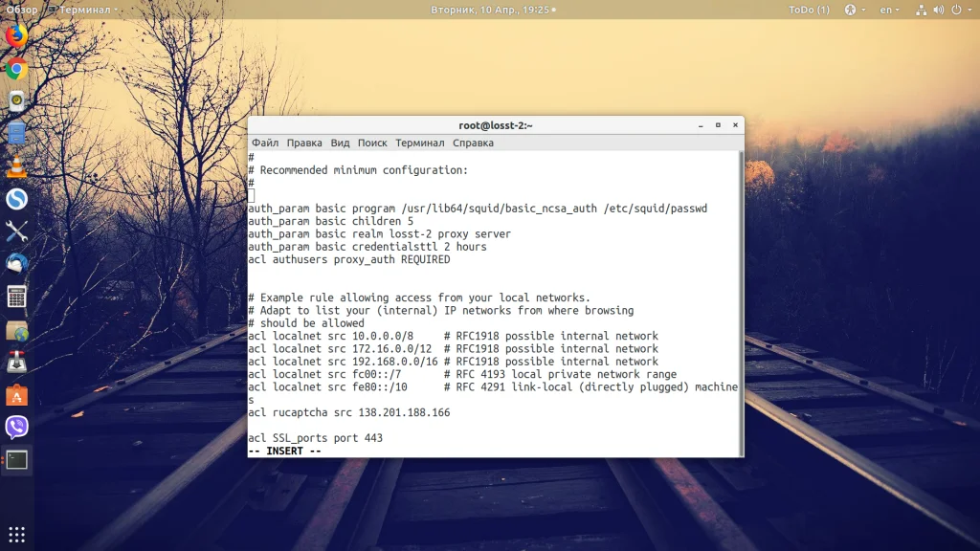Click the root@losst-2:~ title bar
Viewport: 980px width, 551px height.
tap(496, 125)
